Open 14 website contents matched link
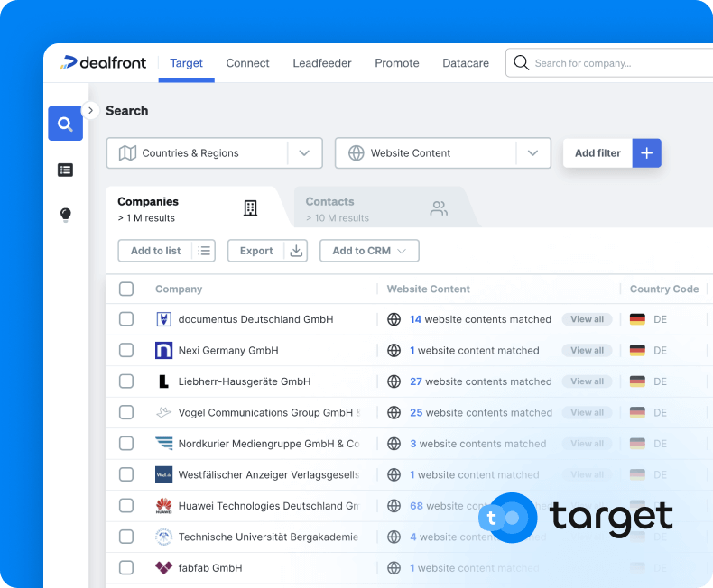 [x=480, y=319]
